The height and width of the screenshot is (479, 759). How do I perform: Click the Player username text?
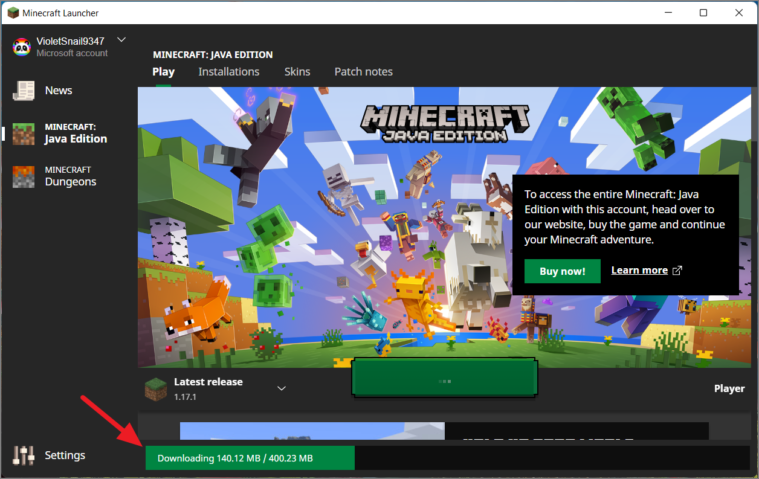[x=729, y=389]
